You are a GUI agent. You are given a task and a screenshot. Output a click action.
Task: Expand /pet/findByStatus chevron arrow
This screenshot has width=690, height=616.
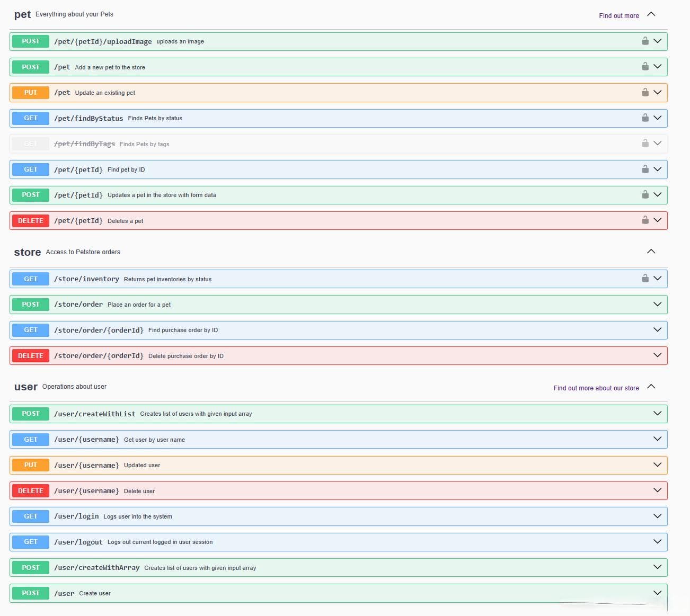(x=658, y=118)
